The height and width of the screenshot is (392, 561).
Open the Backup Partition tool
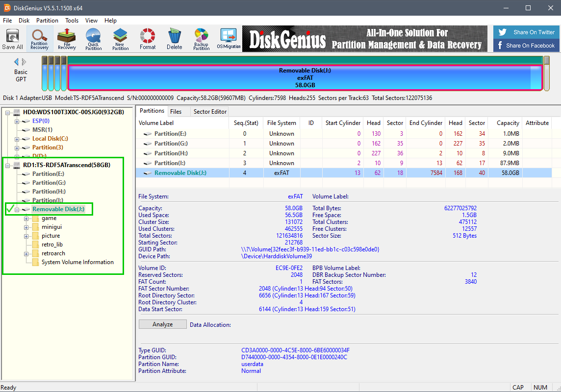[x=201, y=39]
